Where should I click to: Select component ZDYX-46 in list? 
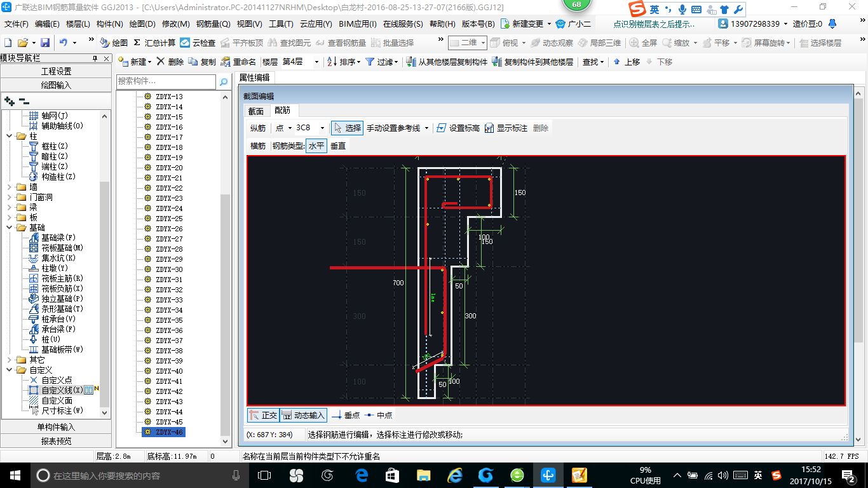coord(164,432)
